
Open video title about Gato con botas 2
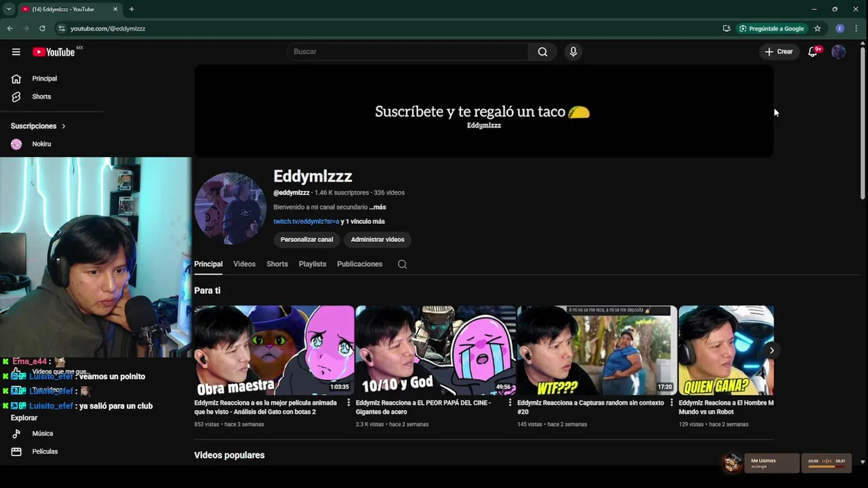click(x=265, y=407)
